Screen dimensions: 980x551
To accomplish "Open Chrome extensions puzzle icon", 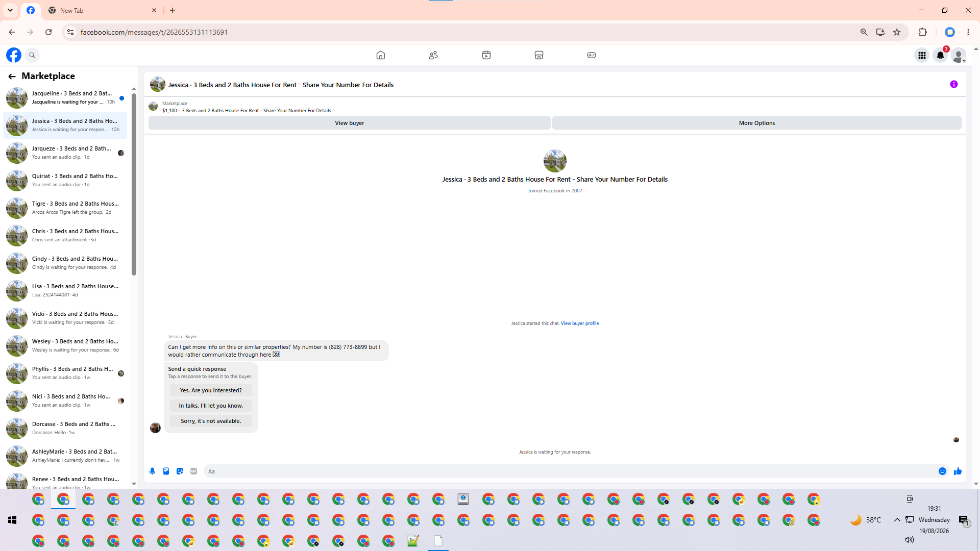I will (x=922, y=32).
